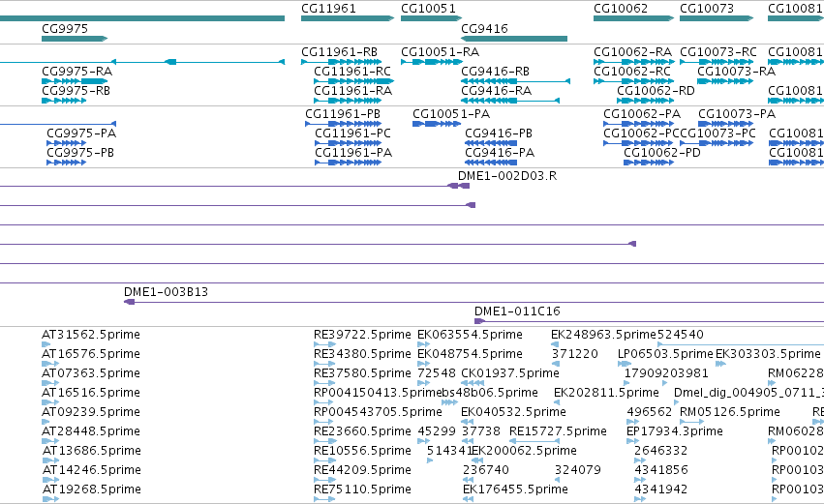Click transcript label CG11961-RC
Screen dimensions: 824x504
(352, 72)
